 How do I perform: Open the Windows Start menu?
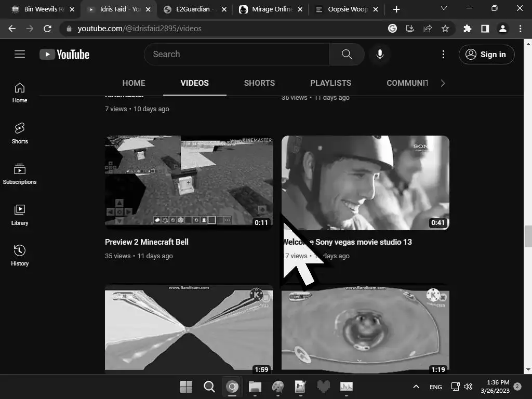pos(186,387)
